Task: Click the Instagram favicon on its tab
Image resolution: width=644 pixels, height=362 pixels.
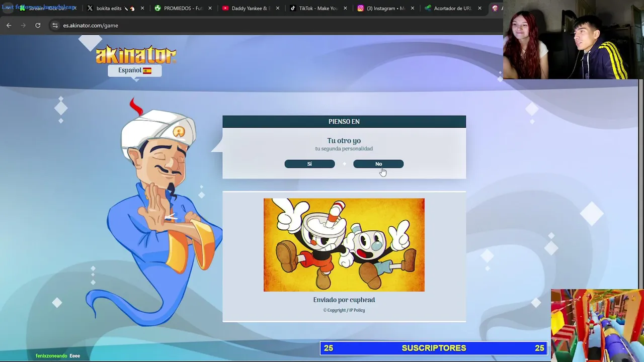Action: 360,8
